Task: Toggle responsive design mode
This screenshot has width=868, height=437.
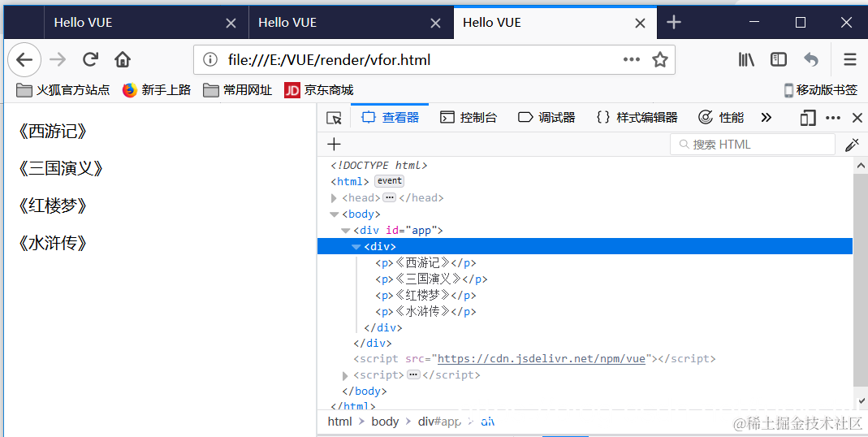Action: coord(808,118)
